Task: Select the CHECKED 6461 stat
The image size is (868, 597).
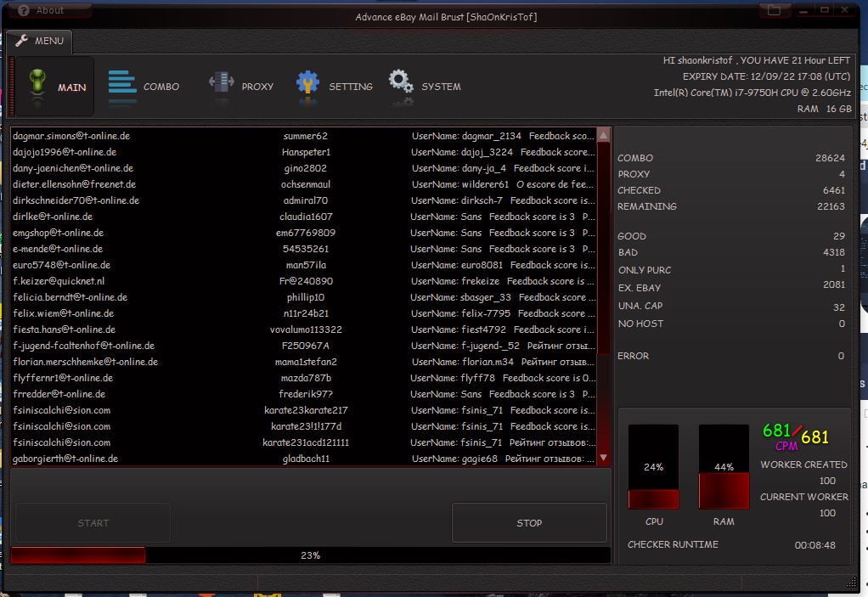Action: point(731,189)
